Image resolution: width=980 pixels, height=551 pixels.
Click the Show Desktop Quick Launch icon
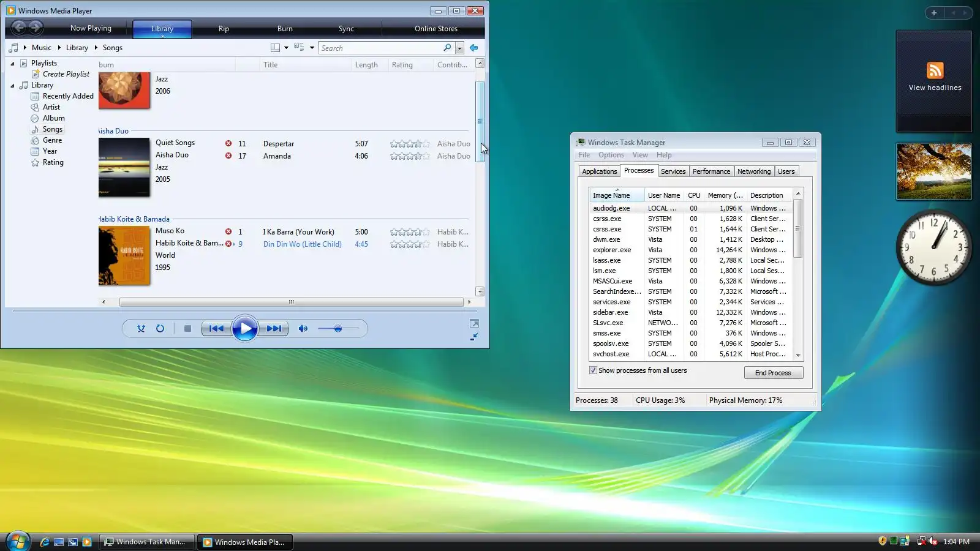[x=59, y=542]
